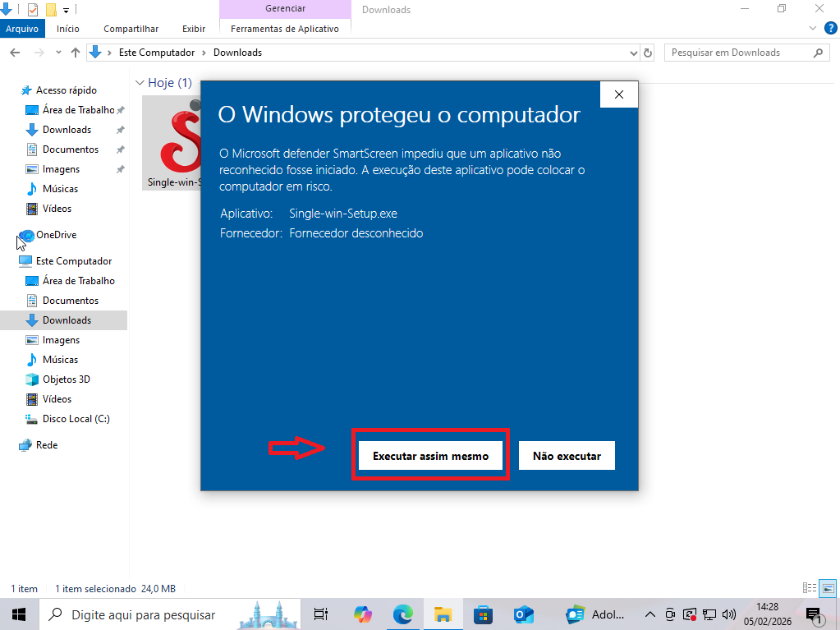The width and height of the screenshot is (840, 630).
Task: Switch to the 'Exibir' ribbon tab
Action: tap(194, 28)
